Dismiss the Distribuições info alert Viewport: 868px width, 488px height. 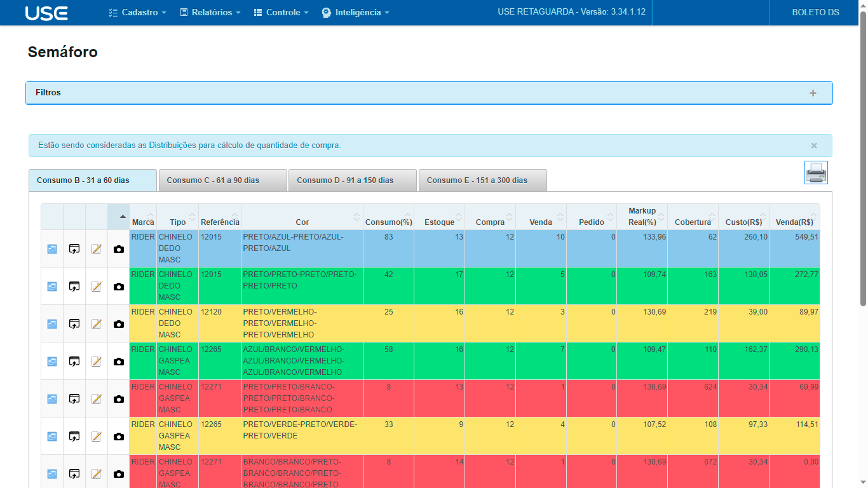coord(814,146)
